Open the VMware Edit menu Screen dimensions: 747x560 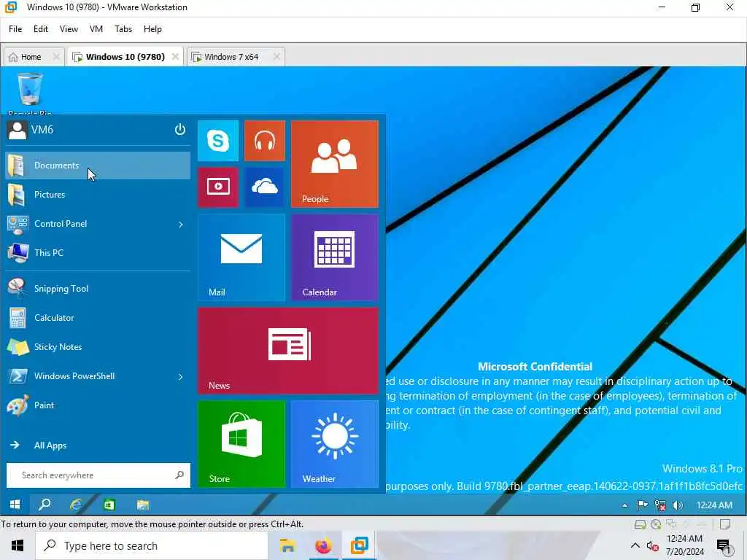click(x=41, y=29)
